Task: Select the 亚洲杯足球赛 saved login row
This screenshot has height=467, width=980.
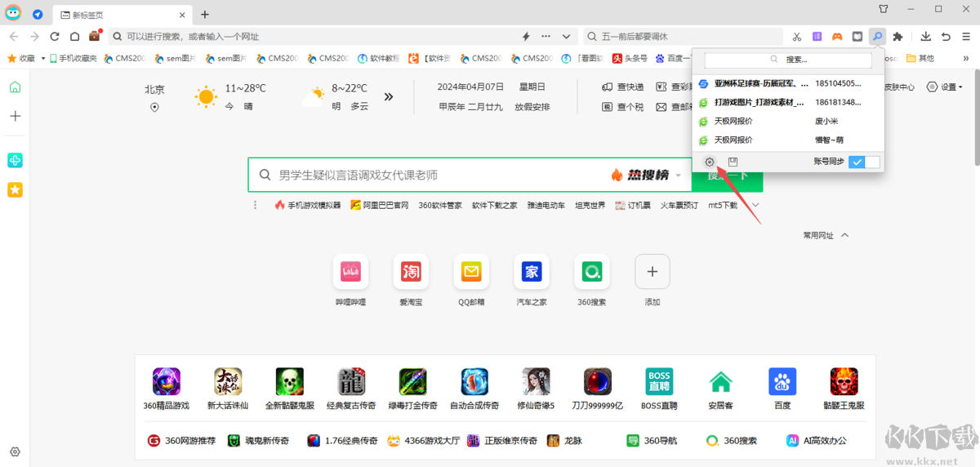Action: [789, 83]
